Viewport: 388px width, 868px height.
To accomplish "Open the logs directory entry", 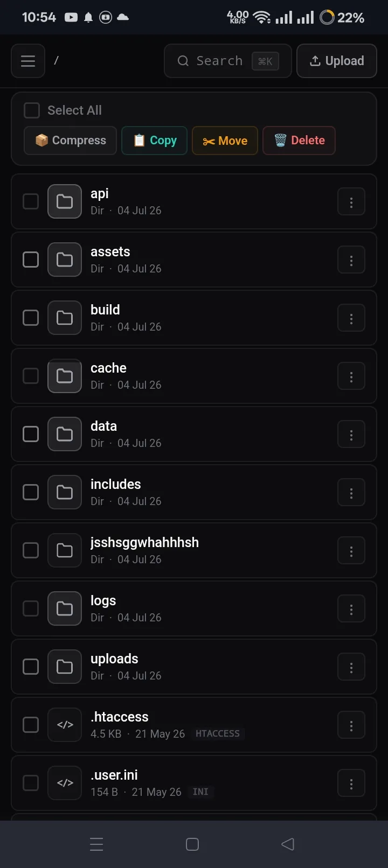I will coord(194,608).
